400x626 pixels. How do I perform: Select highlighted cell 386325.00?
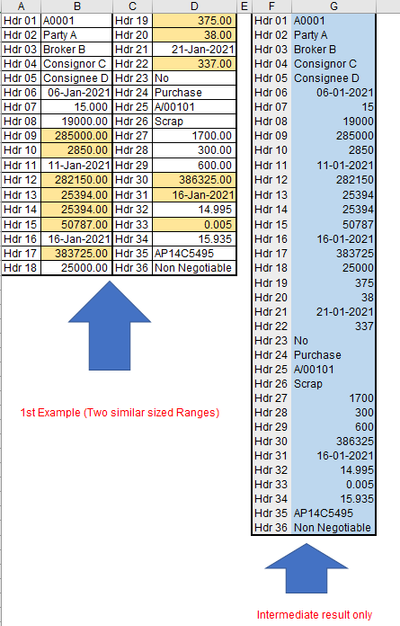pos(194,180)
